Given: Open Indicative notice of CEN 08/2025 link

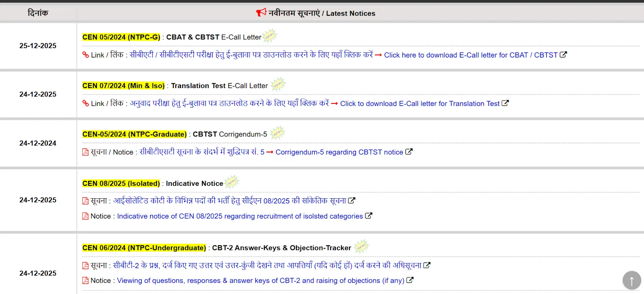Looking at the screenshot, I should click(240, 216).
